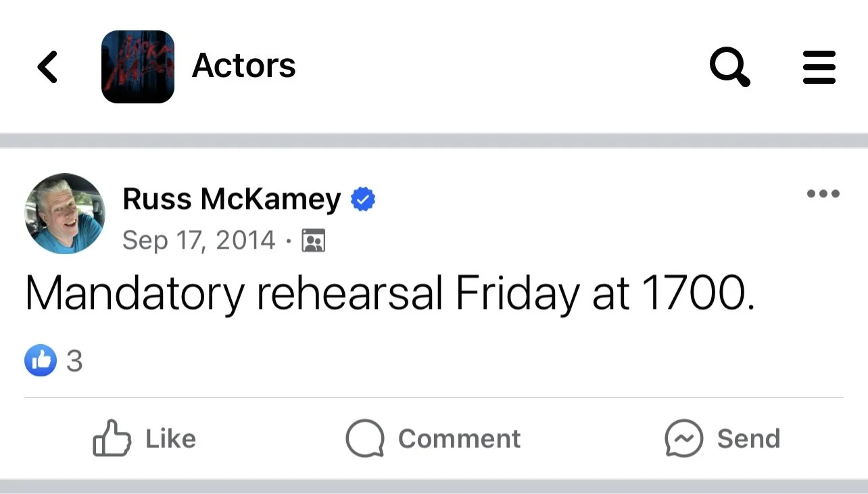
Task: Open the Sep 17, 2014 post timestamp
Action: 199,240
